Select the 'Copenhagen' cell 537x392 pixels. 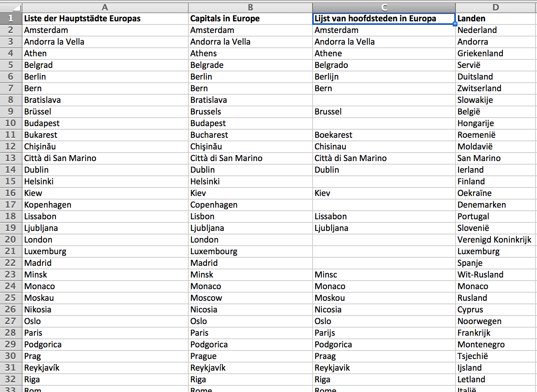tap(250, 205)
